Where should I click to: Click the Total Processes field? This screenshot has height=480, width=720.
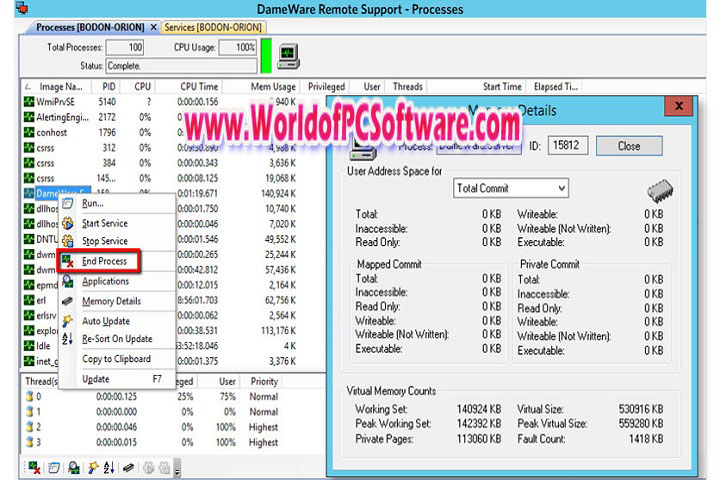(x=124, y=47)
